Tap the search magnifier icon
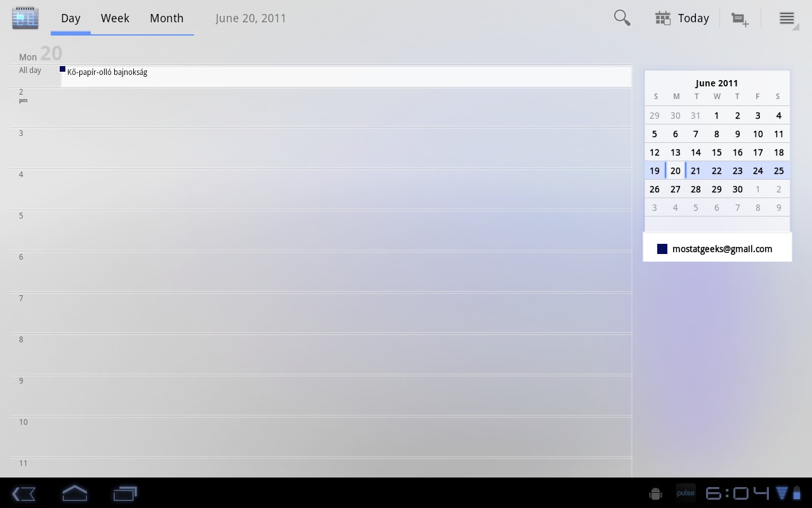This screenshot has width=812, height=508. (622, 18)
